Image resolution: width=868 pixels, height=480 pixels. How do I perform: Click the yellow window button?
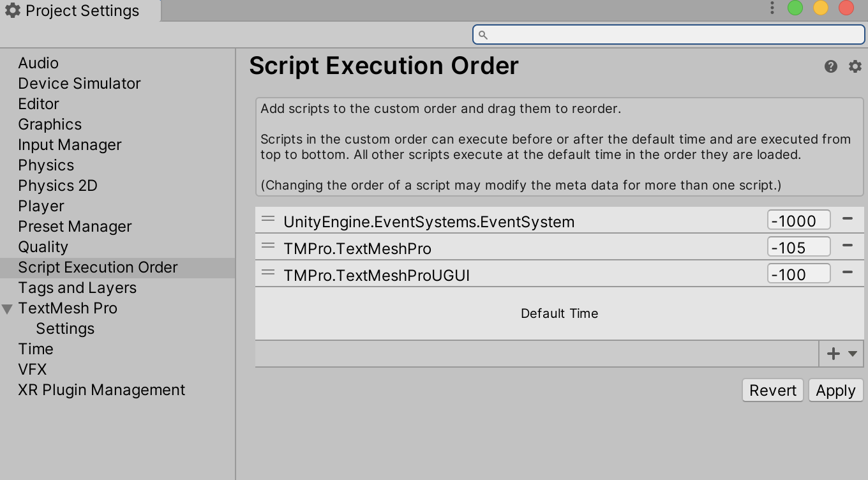821,8
